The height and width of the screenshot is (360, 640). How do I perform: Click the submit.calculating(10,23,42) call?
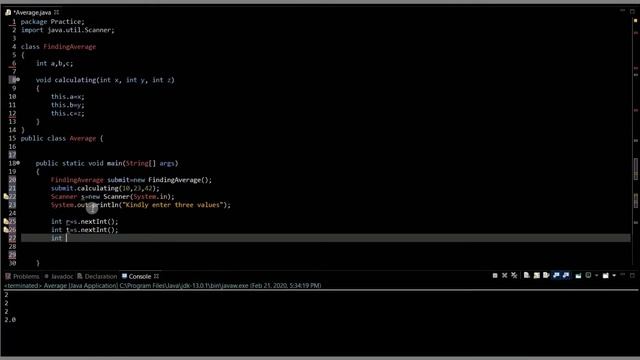pos(105,188)
